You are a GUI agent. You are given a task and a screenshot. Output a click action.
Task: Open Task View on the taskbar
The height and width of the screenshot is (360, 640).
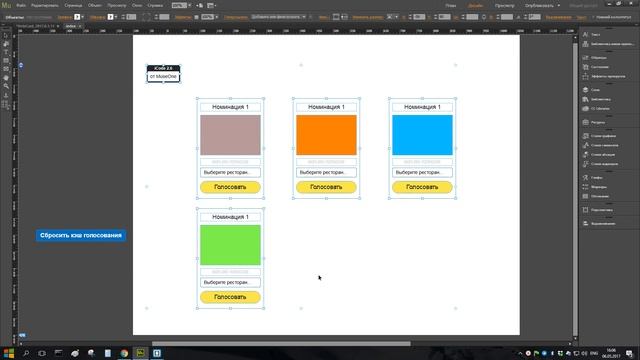[42, 353]
